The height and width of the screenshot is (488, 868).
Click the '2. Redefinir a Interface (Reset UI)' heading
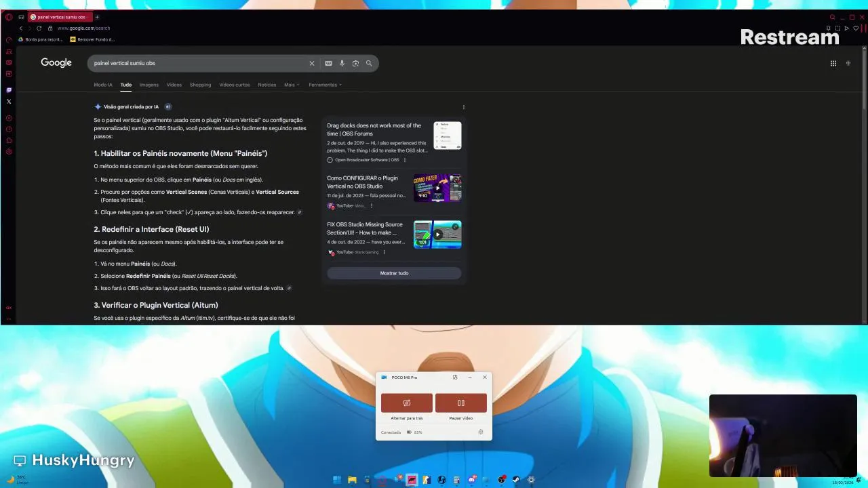click(x=151, y=229)
